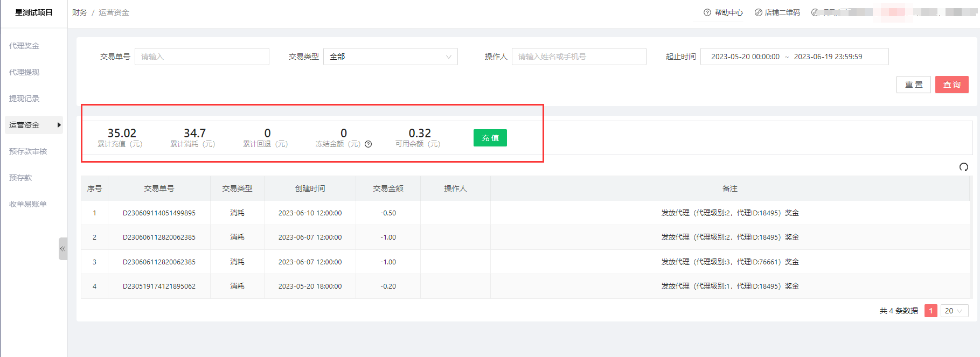Open the 交易类型 dropdown

tap(390, 57)
